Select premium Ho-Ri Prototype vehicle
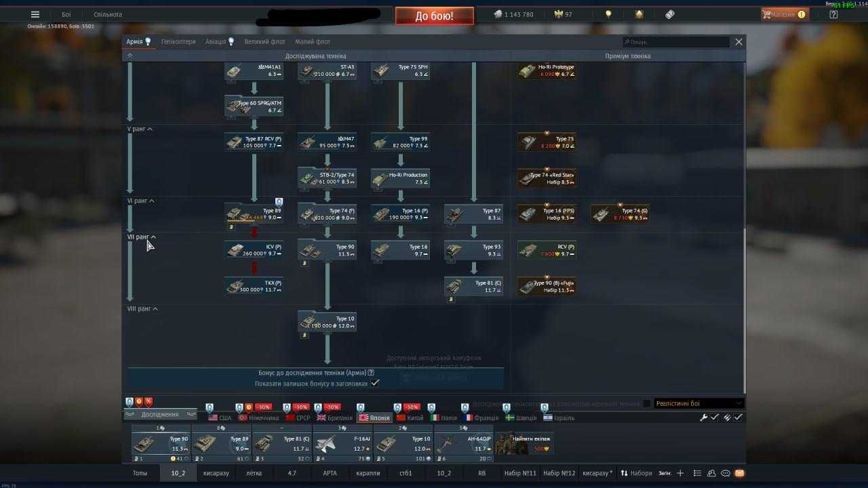Image resolution: width=868 pixels, height=488 pixels. (547, 70)
